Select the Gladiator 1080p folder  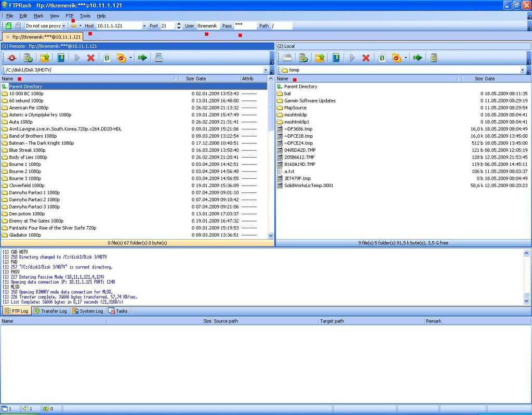pyautogui.click(x=134, y=235)
